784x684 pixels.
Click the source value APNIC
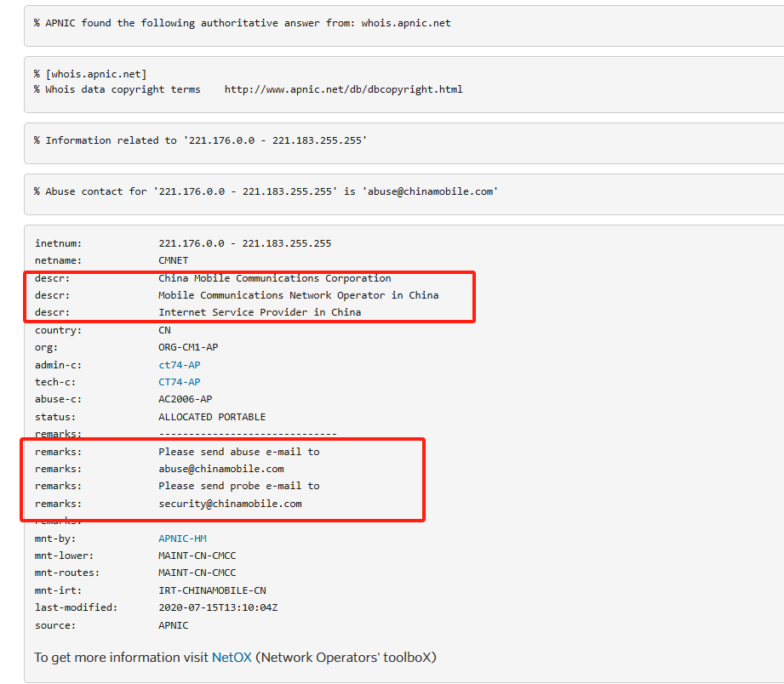[x=174, y=625]
